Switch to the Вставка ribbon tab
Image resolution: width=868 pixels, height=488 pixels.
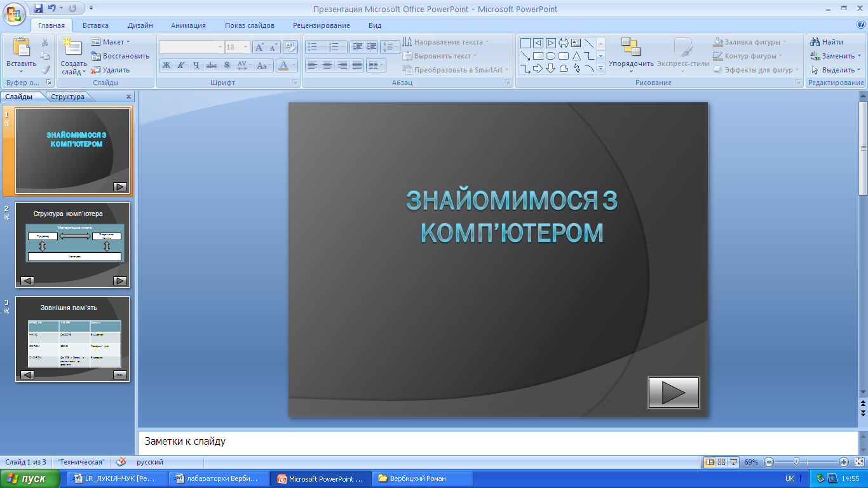click(95, 25)
